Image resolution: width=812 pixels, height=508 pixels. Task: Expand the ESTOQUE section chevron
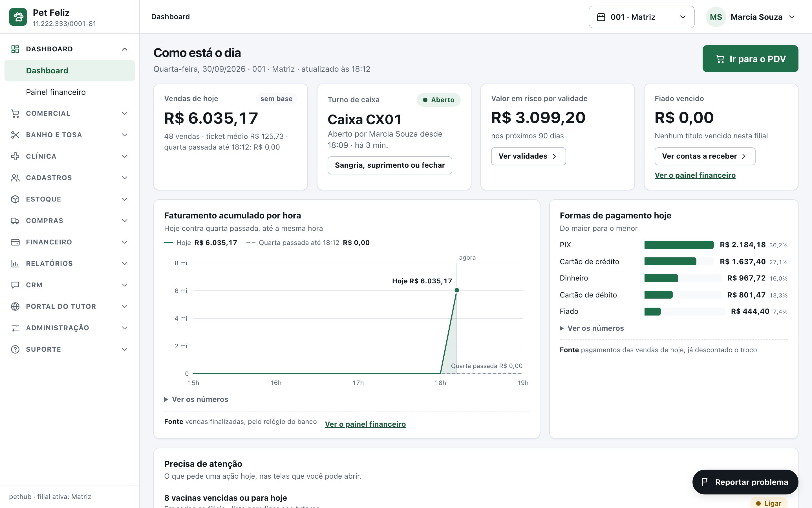point(125,199)
